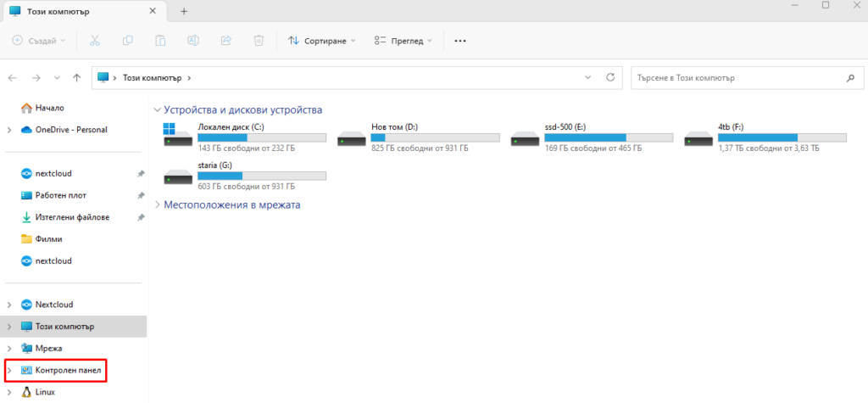This screenshot has width=868, height=403.
Task: Go up one level with up arrow
Action: pyautogui.click(x=77, y=78)
